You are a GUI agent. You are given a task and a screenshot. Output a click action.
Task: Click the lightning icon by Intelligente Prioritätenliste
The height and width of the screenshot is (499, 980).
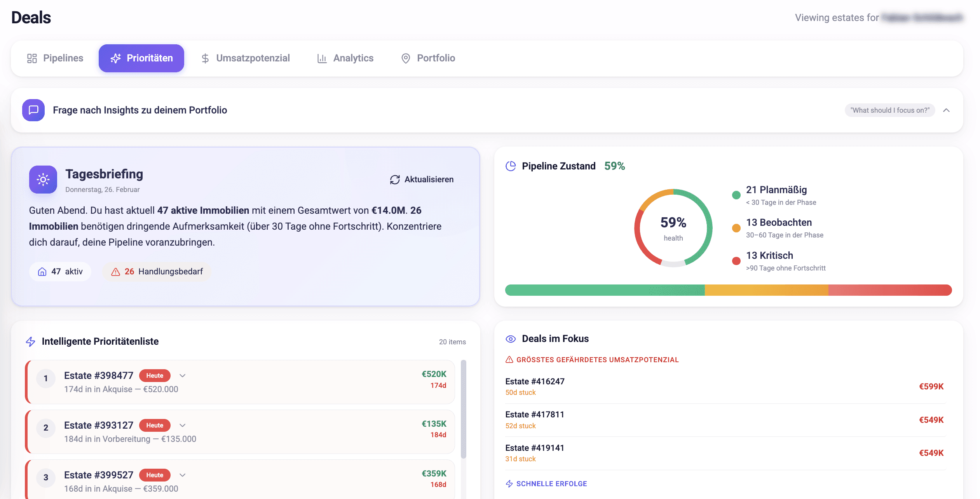point(31,342)
